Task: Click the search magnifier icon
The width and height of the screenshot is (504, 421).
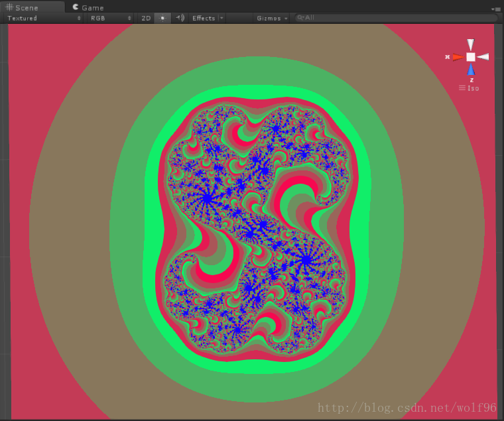Action: click(300, 18)
